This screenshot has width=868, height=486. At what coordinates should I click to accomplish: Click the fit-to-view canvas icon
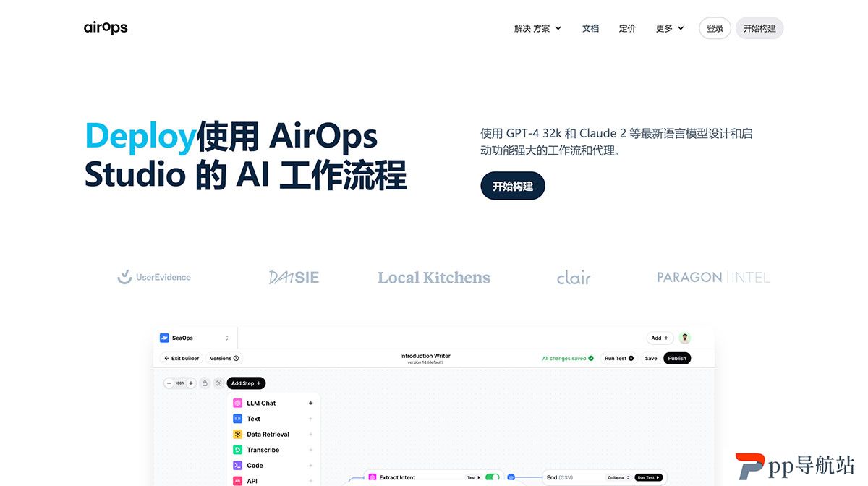[218, 383]
